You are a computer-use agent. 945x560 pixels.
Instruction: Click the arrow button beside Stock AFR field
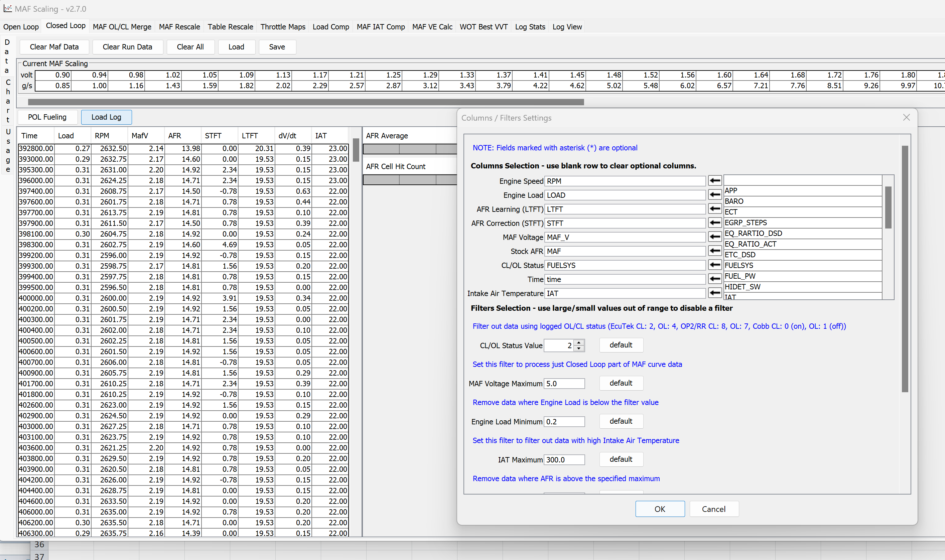click(714, 251)
